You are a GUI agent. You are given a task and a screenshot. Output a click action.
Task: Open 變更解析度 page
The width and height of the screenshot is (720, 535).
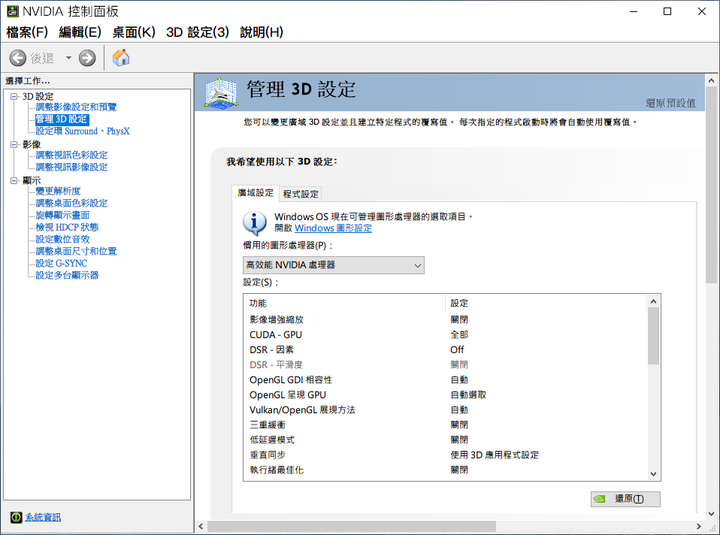click(58, 191)
